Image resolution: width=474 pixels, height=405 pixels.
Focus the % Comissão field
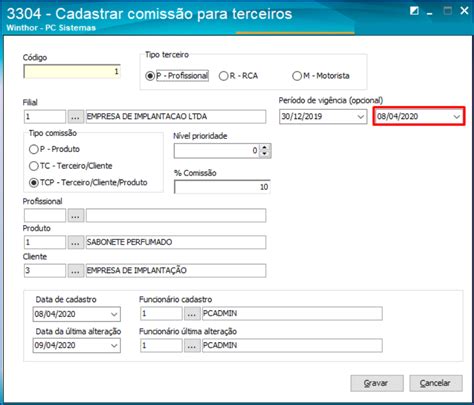[x=222, y=187]
